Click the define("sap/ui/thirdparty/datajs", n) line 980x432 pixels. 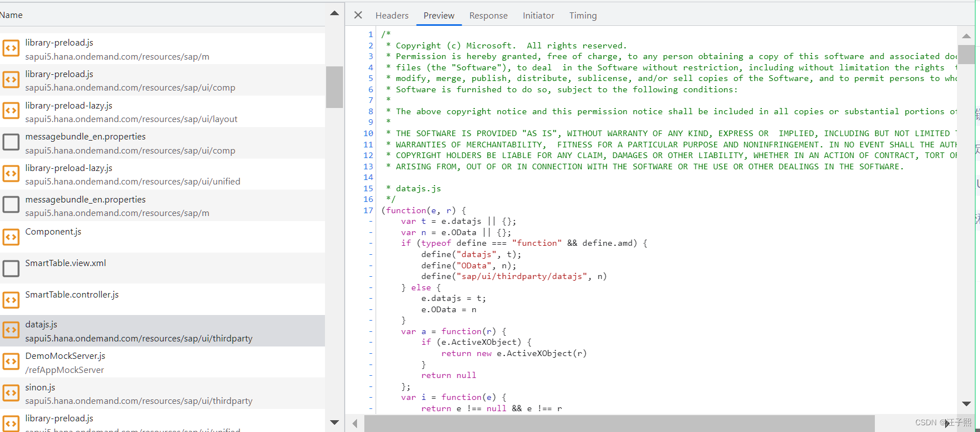pyautogui.click(x=514, y=276)
